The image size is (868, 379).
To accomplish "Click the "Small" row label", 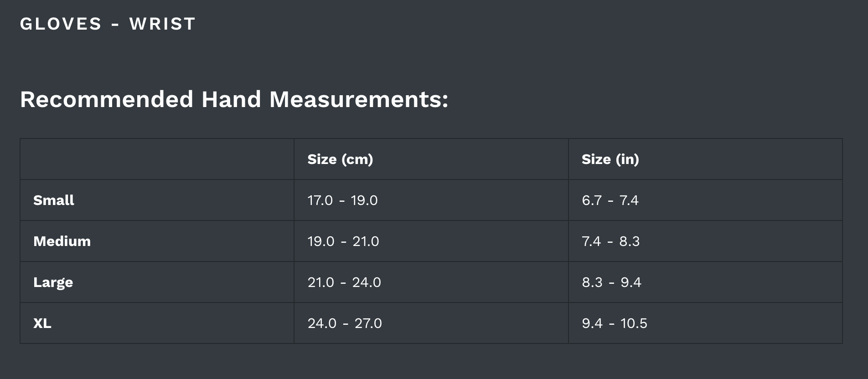I will [x=54, y=200].
